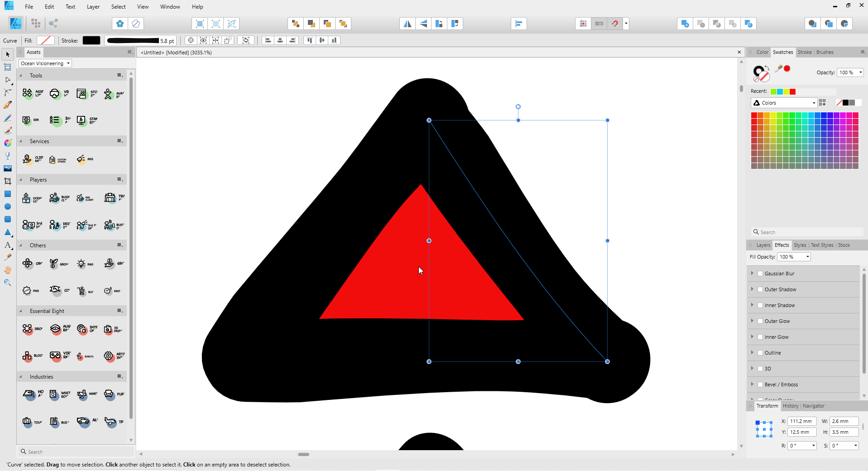Enable Inner Glow effect

(760, 337)
